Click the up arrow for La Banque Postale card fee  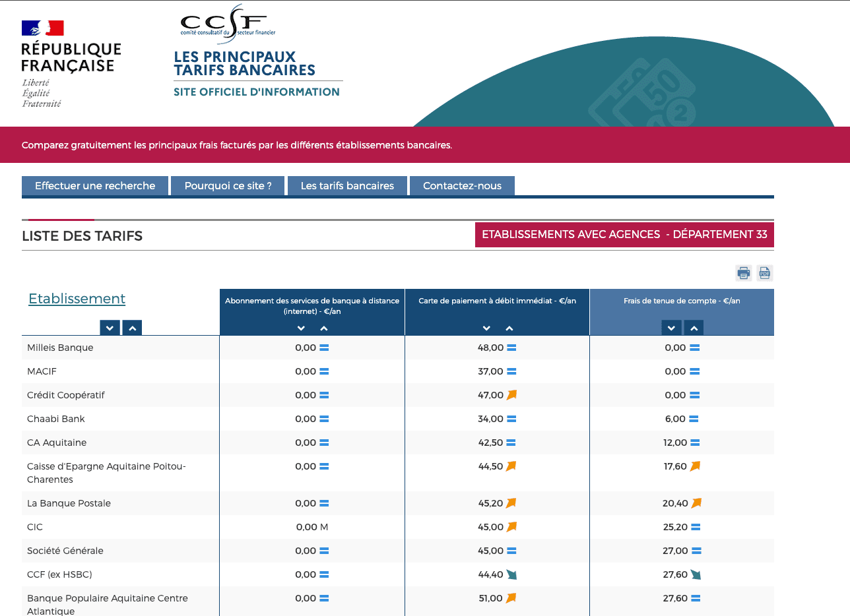(x=511, y=503)
